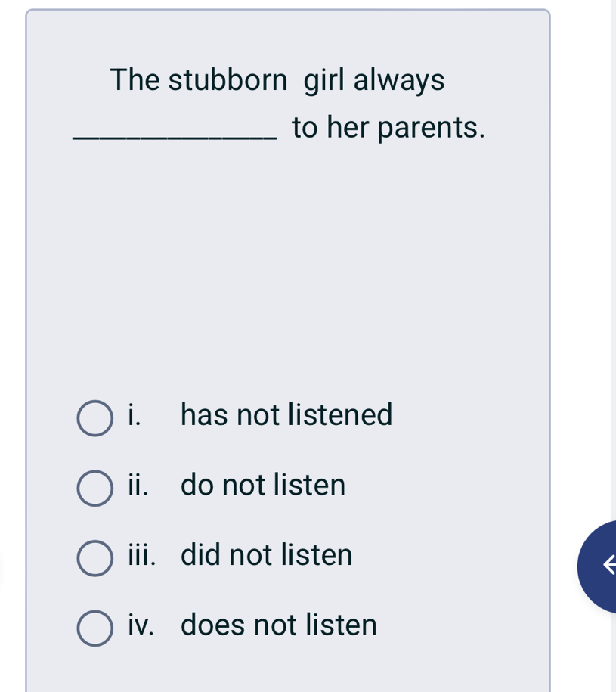Image resolution: width=616 pixels, height=692 pixels.
Task: Click the question text about the stubborn girl
Action: (277, 80)
